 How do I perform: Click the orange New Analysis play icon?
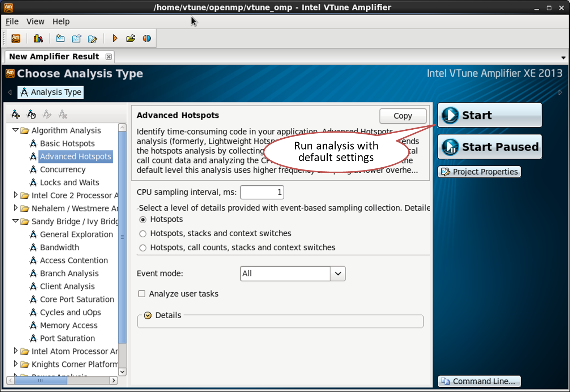pyautogui.click(x=115, y=38)
